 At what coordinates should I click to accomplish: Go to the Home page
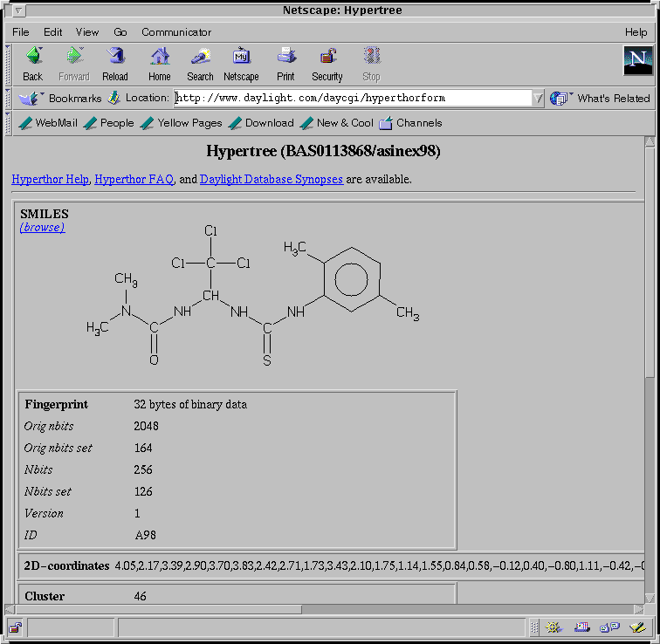tap(160, 64)
